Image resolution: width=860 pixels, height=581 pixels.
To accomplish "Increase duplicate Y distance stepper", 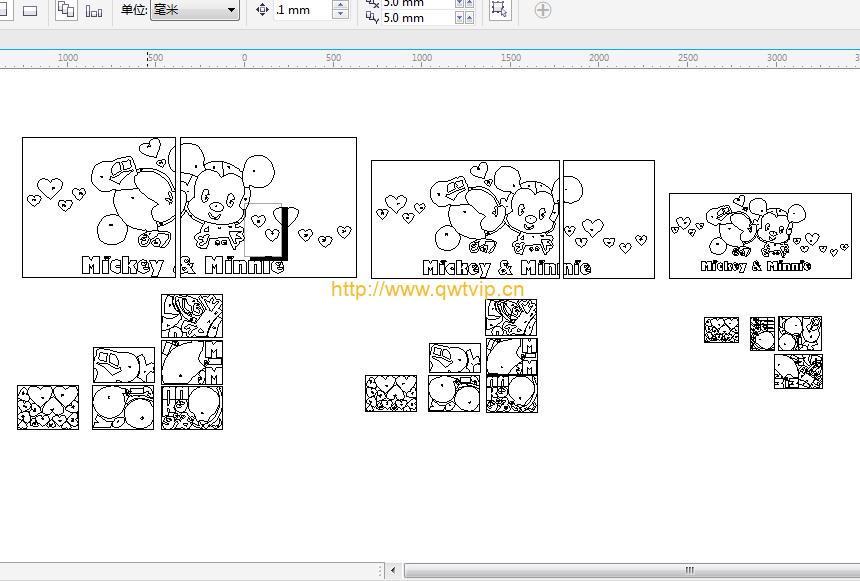I will click(x=469, y=18).
